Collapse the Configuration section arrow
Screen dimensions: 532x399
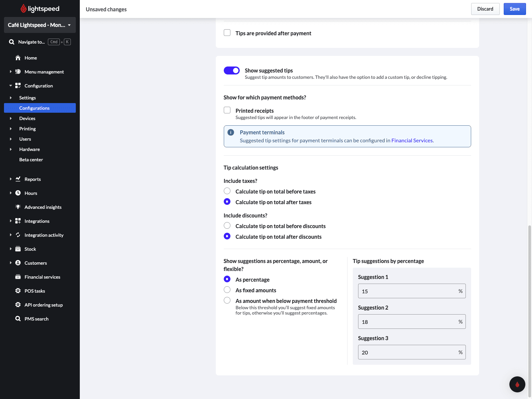(x=11, y=86)
